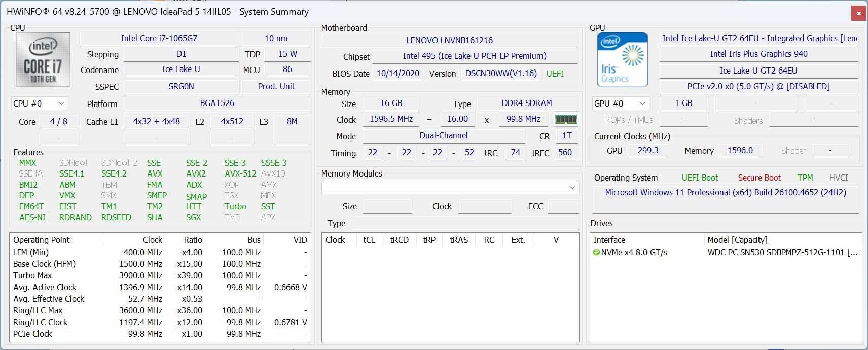Click the BIOS version DSCN30WW(V1.16) field
Viewport: 868px width, 350px height.
(x=501, y=73)
